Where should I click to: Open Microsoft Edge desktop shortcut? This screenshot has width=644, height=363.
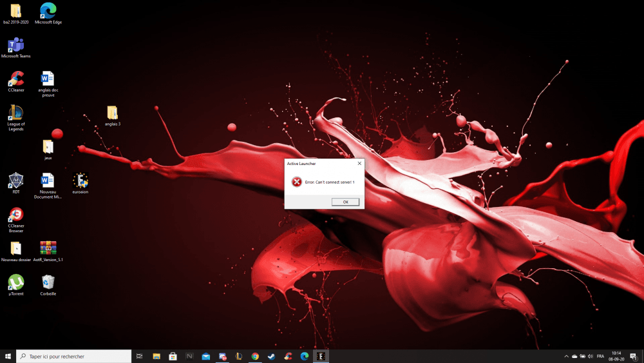click(48, 11)
